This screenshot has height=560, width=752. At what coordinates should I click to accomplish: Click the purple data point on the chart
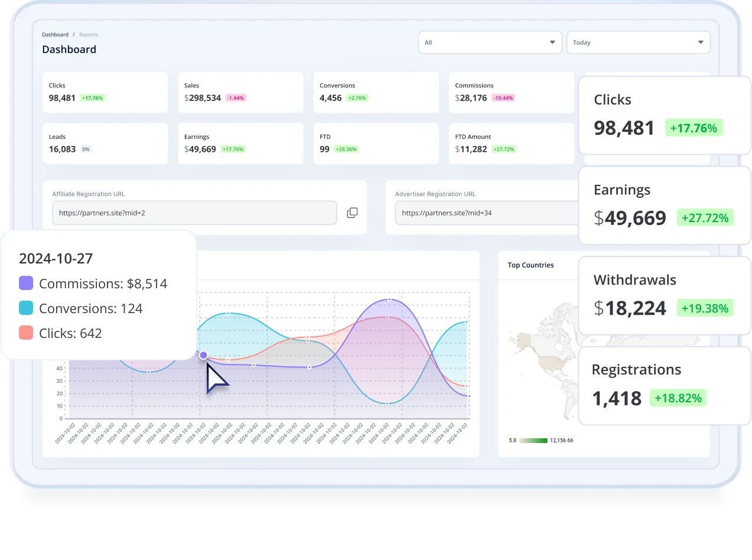[x=203, y=355]
